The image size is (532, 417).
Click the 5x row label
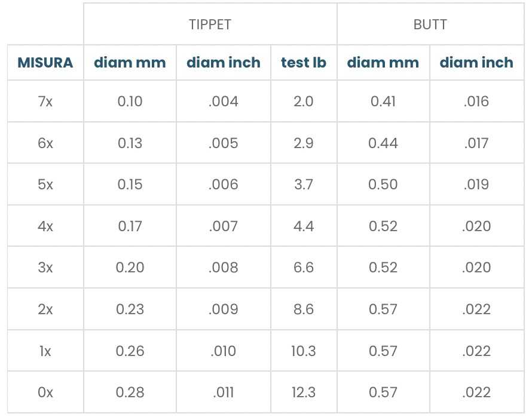click(x=45, y=185)
